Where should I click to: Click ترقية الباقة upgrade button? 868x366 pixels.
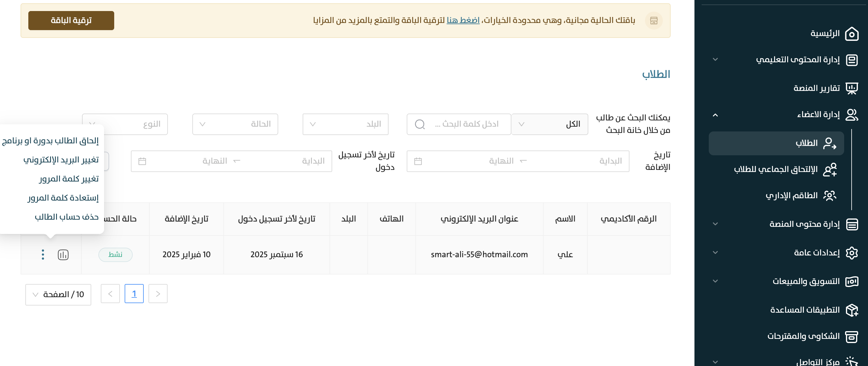click(71, 21)
